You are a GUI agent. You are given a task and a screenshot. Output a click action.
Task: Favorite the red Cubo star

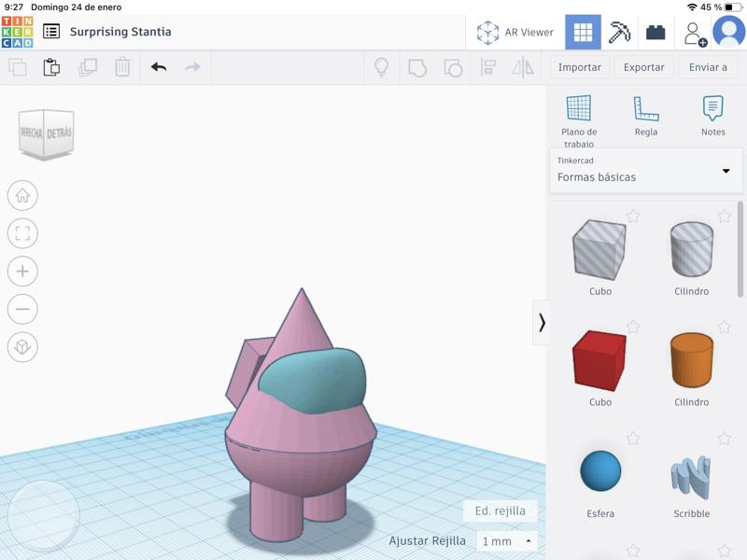(633, 328)
